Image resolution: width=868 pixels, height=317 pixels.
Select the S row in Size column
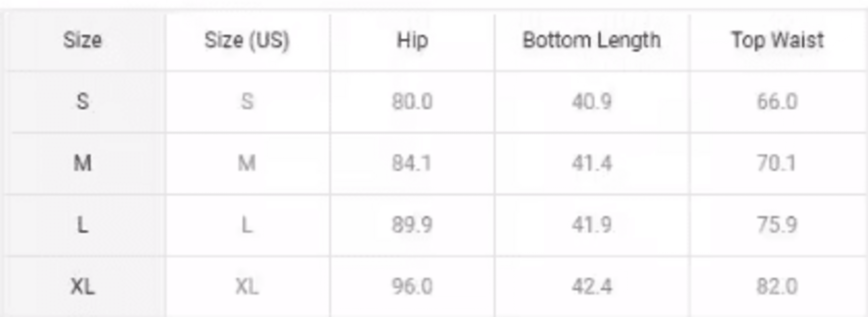click(83, 102)
